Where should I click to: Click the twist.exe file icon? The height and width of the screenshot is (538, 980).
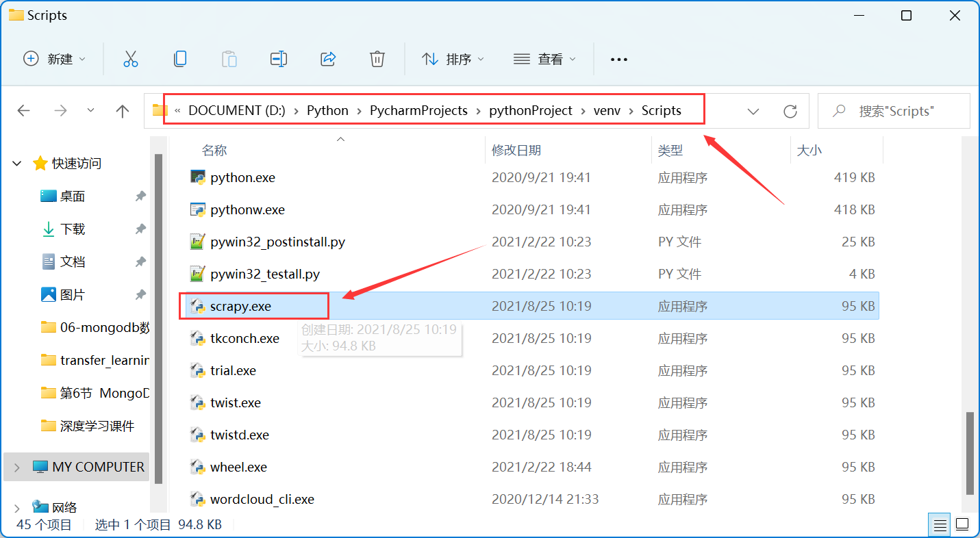(x=198, y=402)
